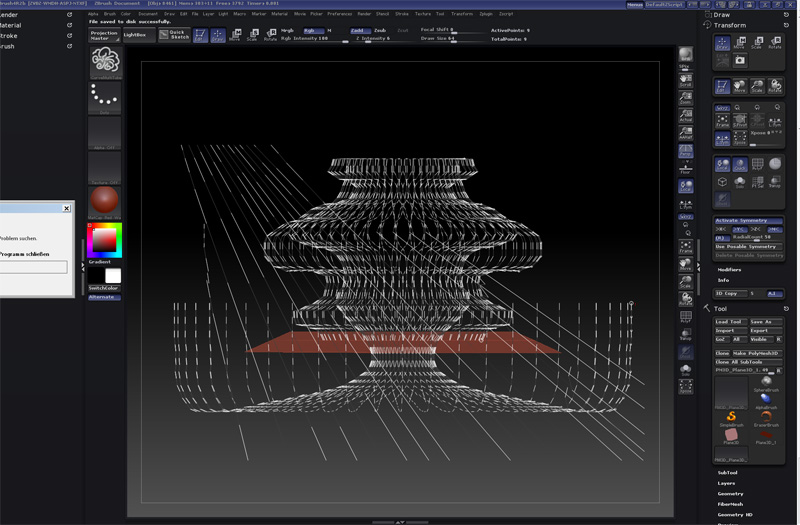Toggle >M< mirror symmetry
The width and height of the screenshot is (800, 525).
tap(774, 229)
